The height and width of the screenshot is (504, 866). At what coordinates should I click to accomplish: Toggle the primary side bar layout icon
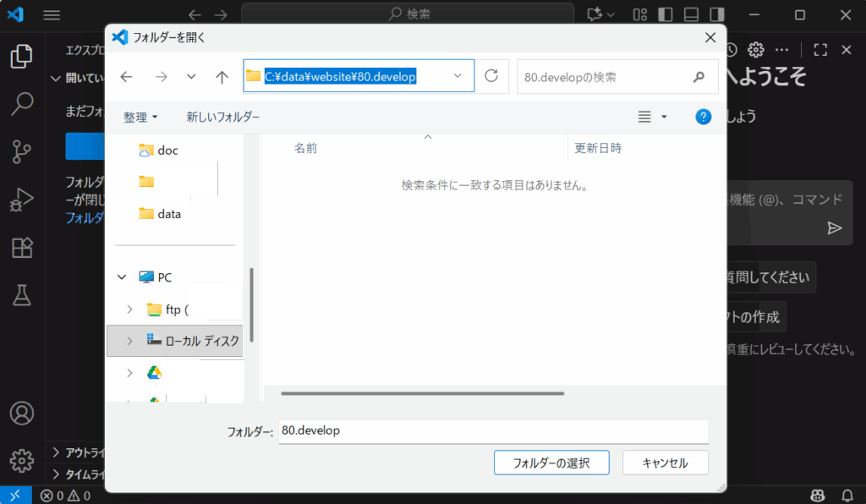click(666, 14)
